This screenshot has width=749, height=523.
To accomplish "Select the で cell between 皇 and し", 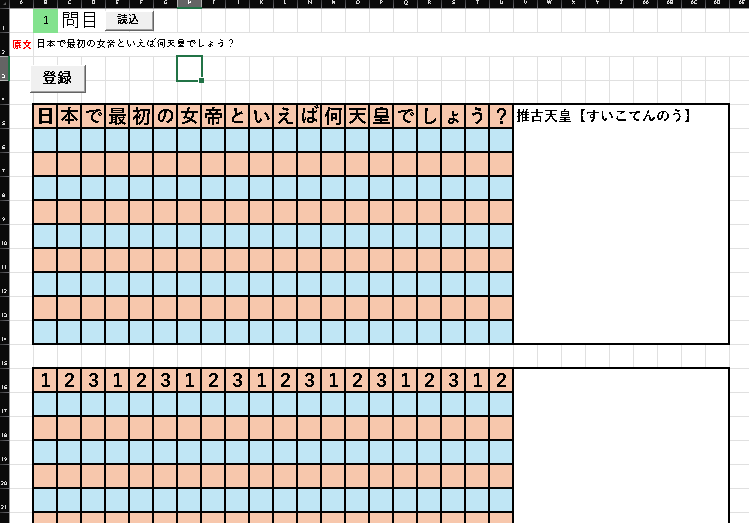I will [406, 116].
